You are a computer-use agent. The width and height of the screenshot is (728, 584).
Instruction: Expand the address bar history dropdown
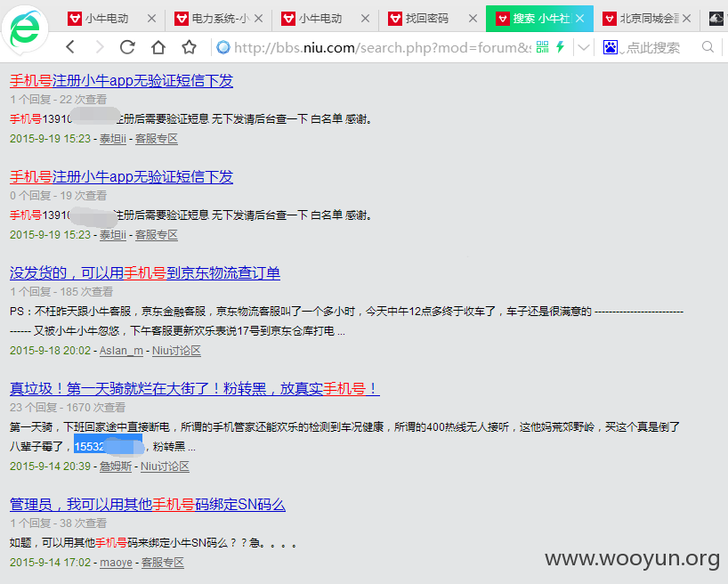(x=584, y=47)
